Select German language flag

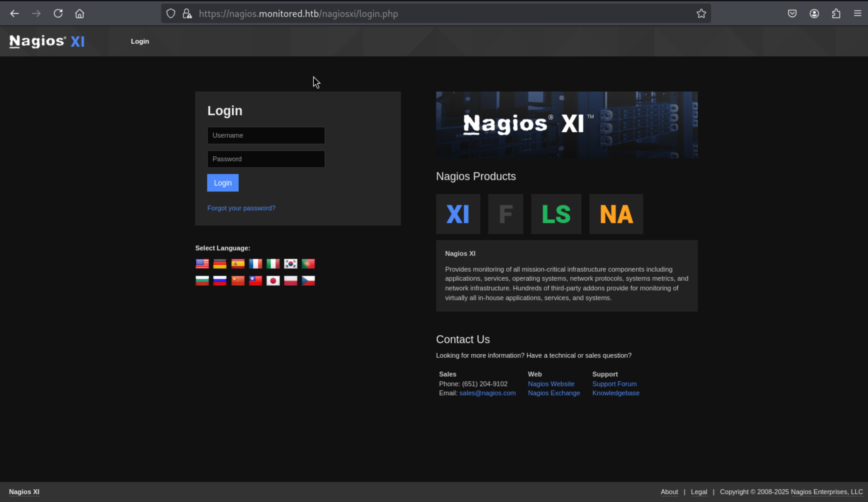coord(220,264)
